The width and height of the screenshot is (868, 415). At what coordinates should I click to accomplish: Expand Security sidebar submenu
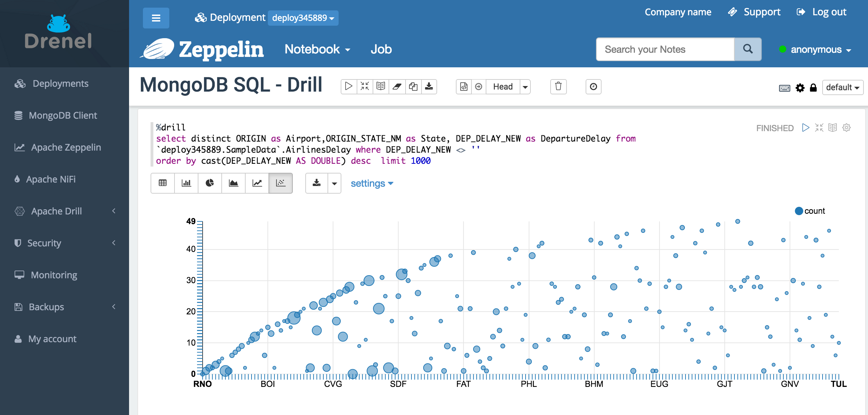(65, 243)
